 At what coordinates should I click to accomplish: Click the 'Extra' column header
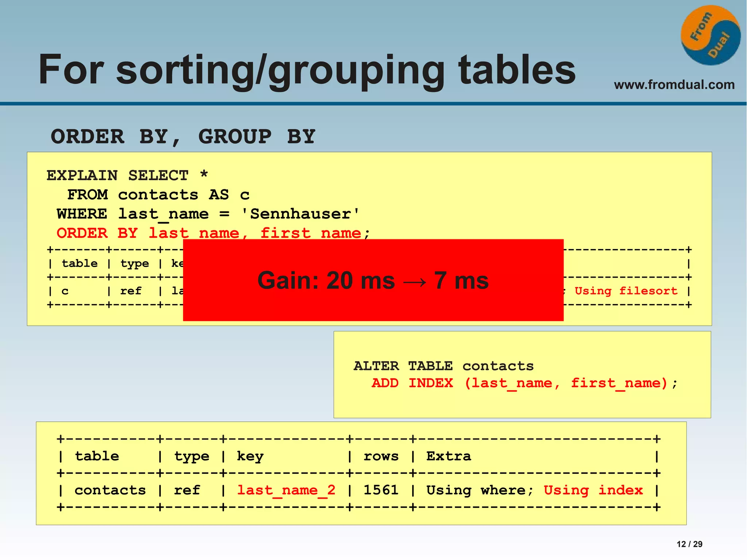[x=449, y=456]
